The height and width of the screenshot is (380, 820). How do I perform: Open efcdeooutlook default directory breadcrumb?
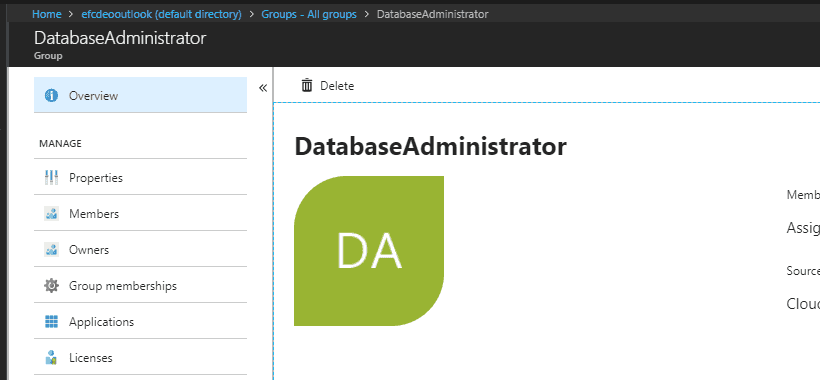(x=162, y=14)
